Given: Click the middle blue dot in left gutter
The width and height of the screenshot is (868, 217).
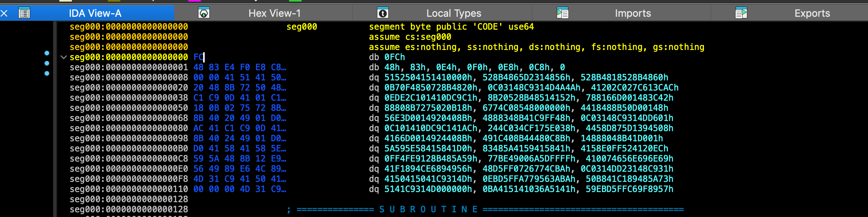Looking at the screenshot, I should pyautogui.click(x=47, y=63).
